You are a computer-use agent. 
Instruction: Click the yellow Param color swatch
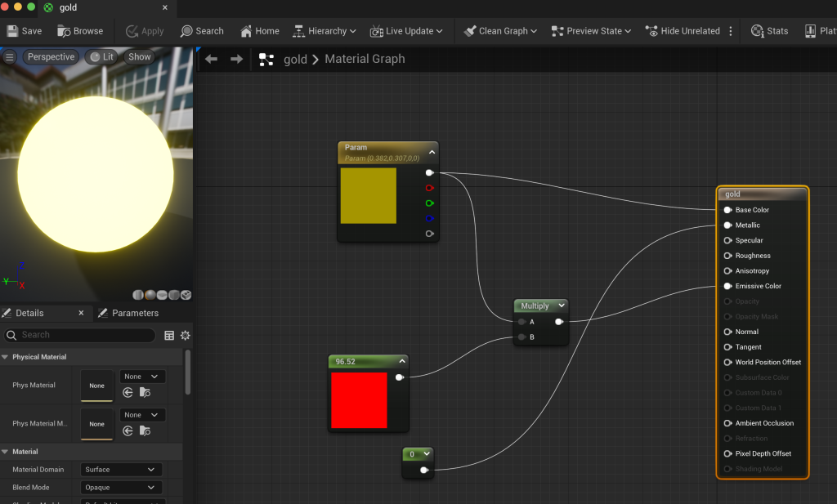click(368, 195)
